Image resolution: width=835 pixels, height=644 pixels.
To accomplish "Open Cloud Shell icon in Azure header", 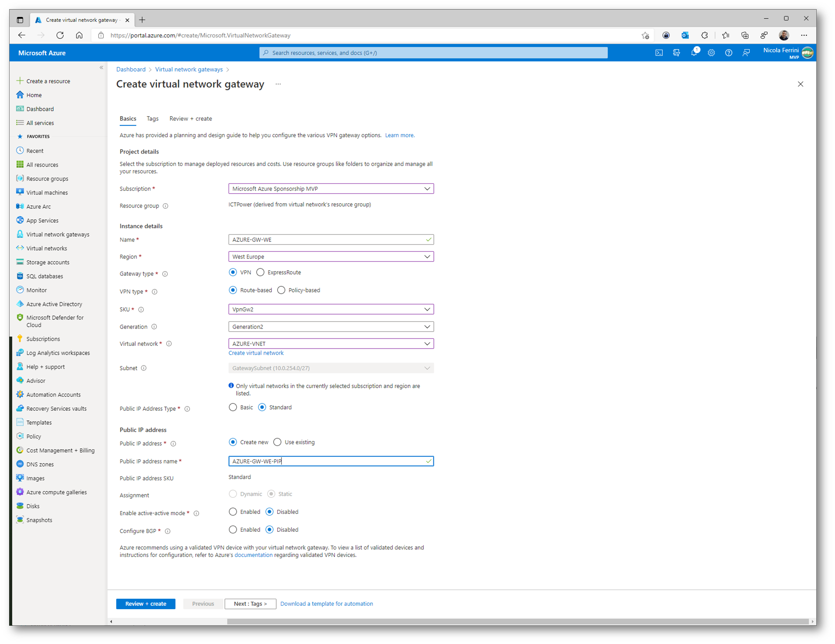I will click(659, 53).
